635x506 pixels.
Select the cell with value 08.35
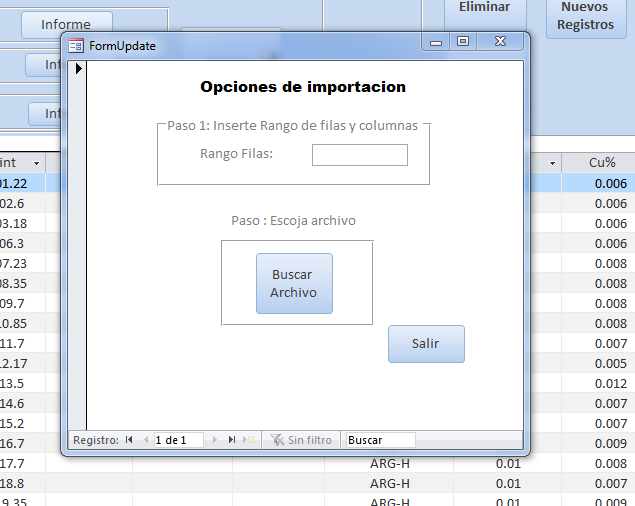(x=22, y=283)
